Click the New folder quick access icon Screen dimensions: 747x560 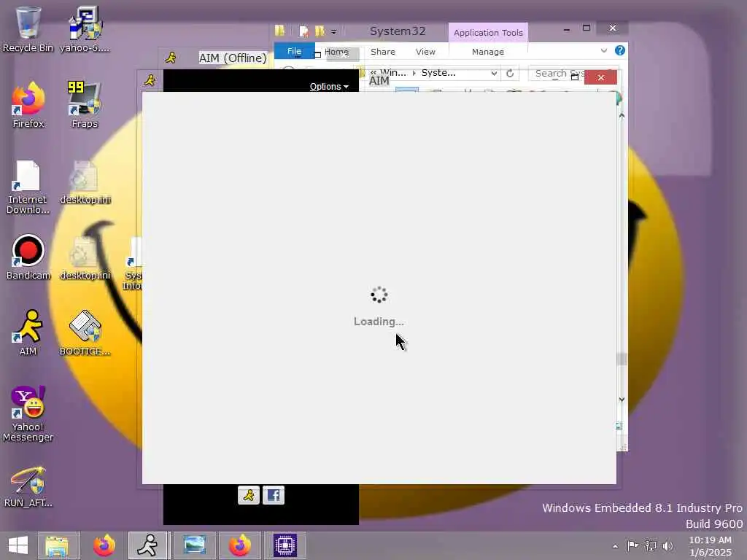click(320, 31)
